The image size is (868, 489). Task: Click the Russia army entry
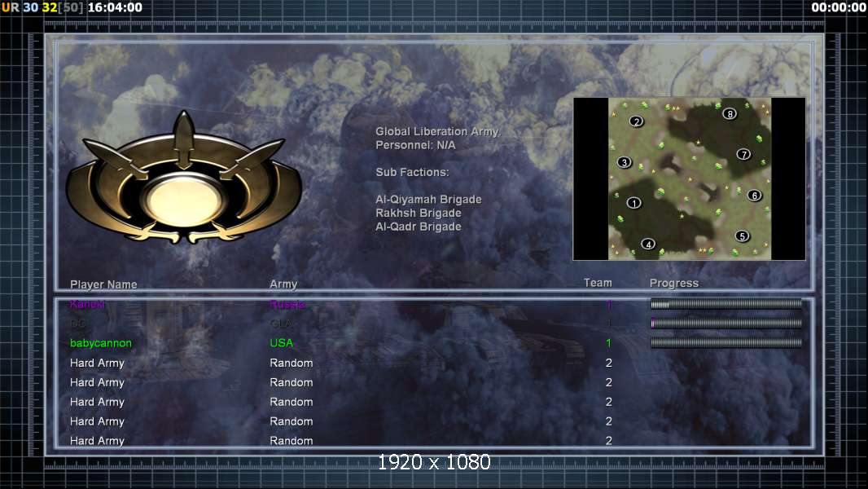pyautogui.click(x=287, y=304)
